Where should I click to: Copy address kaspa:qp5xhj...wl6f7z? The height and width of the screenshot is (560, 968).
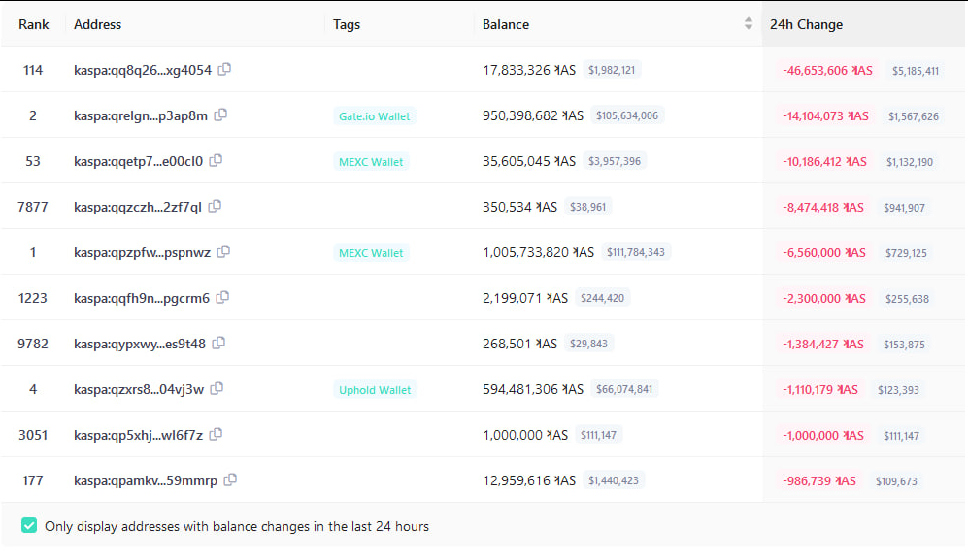[x=217, y=435]
